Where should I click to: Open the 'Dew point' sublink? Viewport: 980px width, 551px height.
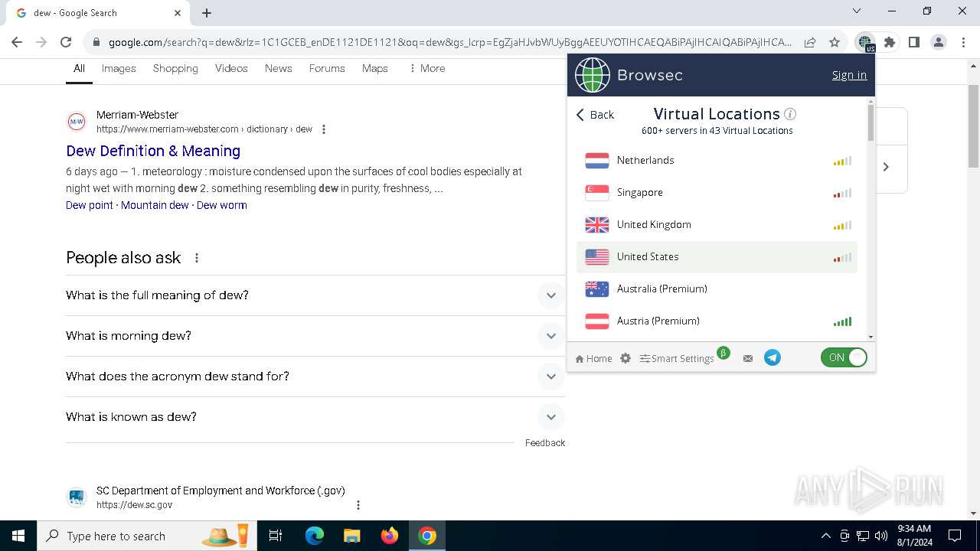click(90, 205)
